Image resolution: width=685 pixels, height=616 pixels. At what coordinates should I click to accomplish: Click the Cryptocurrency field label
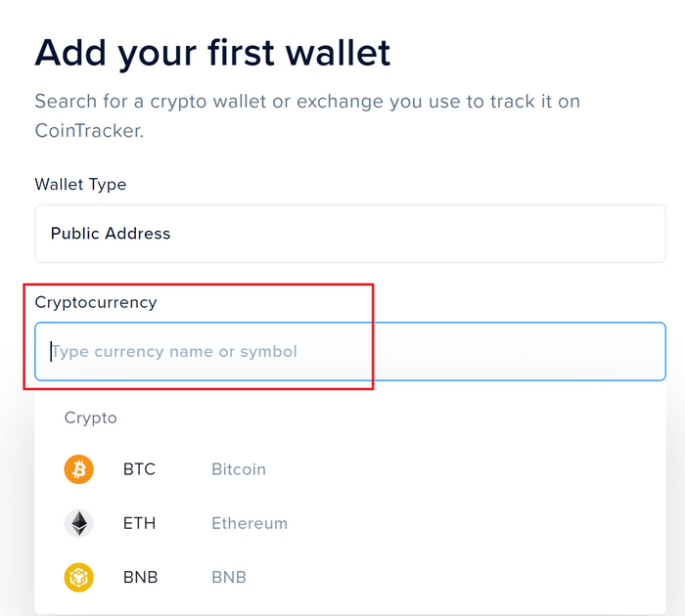pos(96,302)
